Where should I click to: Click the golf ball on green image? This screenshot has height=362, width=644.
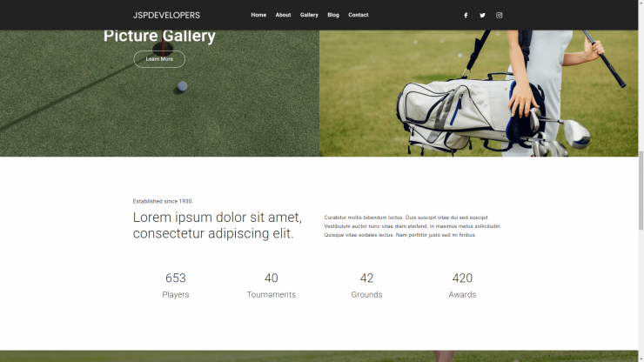tap(159, 93)
